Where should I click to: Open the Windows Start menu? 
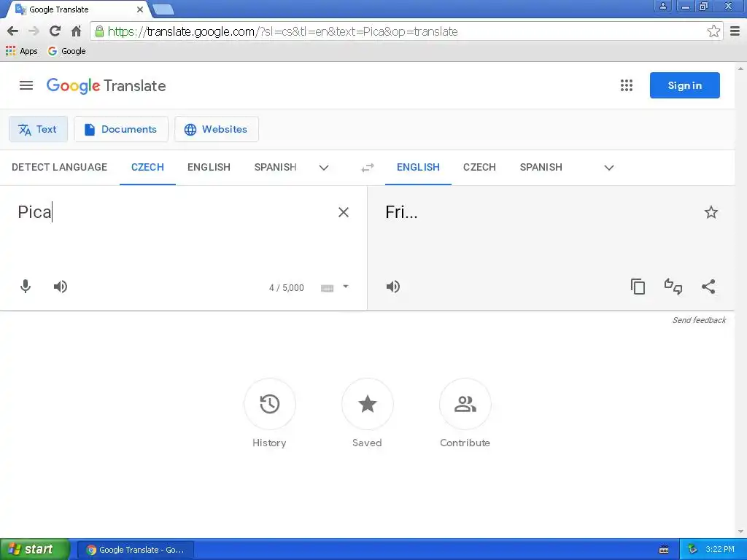pos(35,550)
